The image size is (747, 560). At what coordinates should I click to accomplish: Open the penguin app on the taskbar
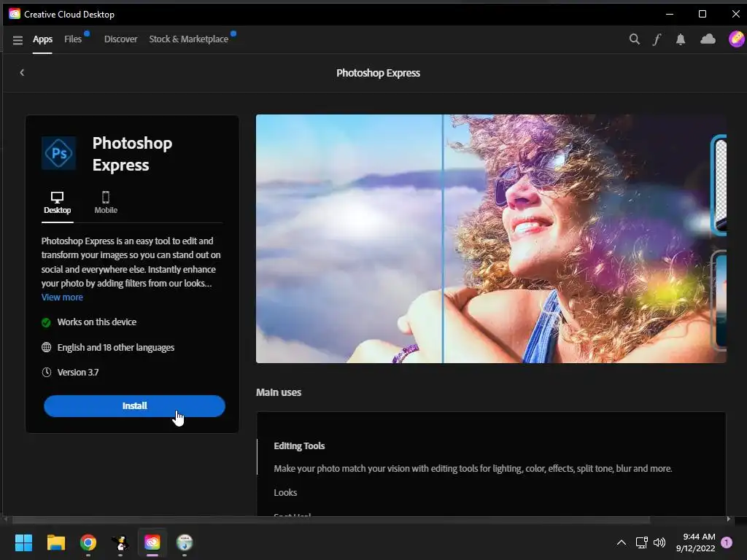point(120,542)
